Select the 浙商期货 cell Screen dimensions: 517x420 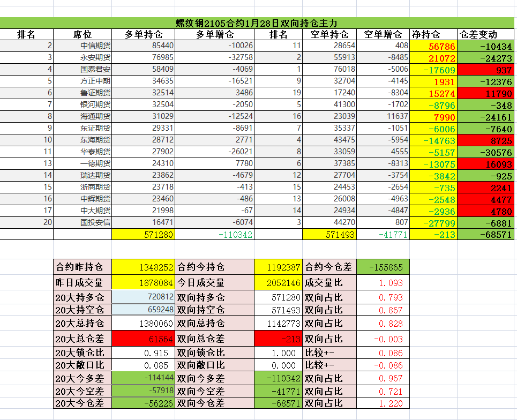tap(83, 187)
